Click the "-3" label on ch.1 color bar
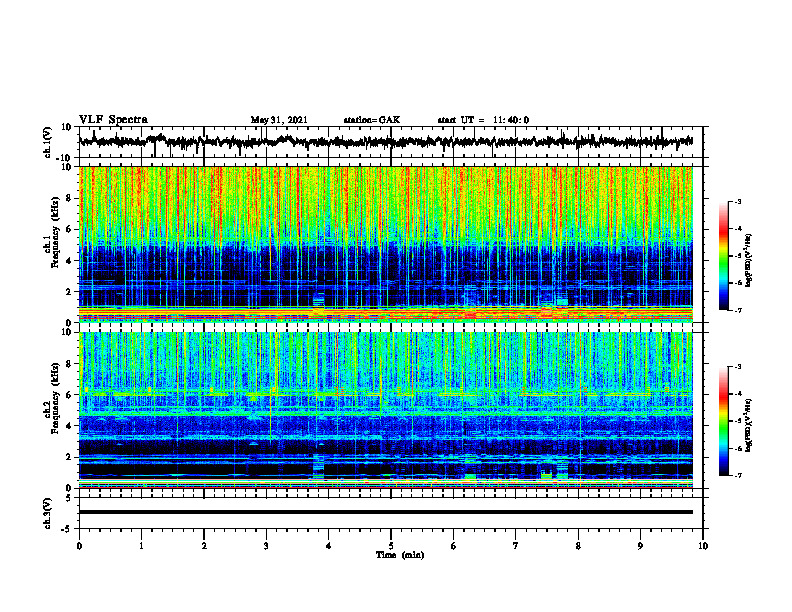This screenshot has width=792, height=612. [x=737, y=201]
